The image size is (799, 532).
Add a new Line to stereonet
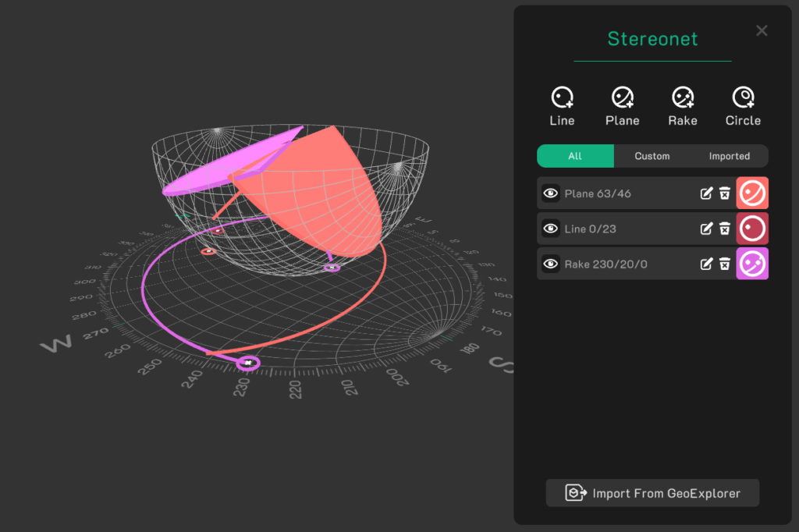tap(562, 106)
